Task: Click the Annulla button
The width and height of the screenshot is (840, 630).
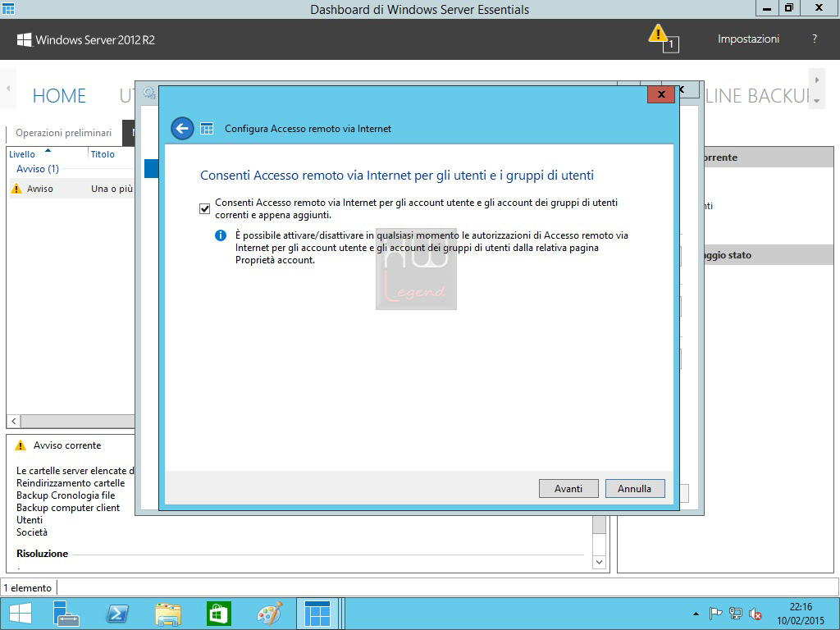Action: pos(635,489)
